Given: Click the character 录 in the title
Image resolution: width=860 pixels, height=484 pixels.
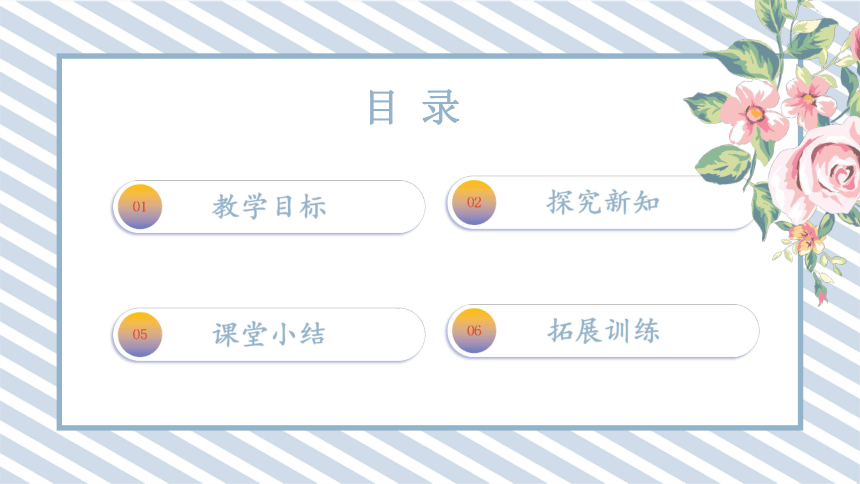Looking at the screenshot, I should tap(441, 108).
